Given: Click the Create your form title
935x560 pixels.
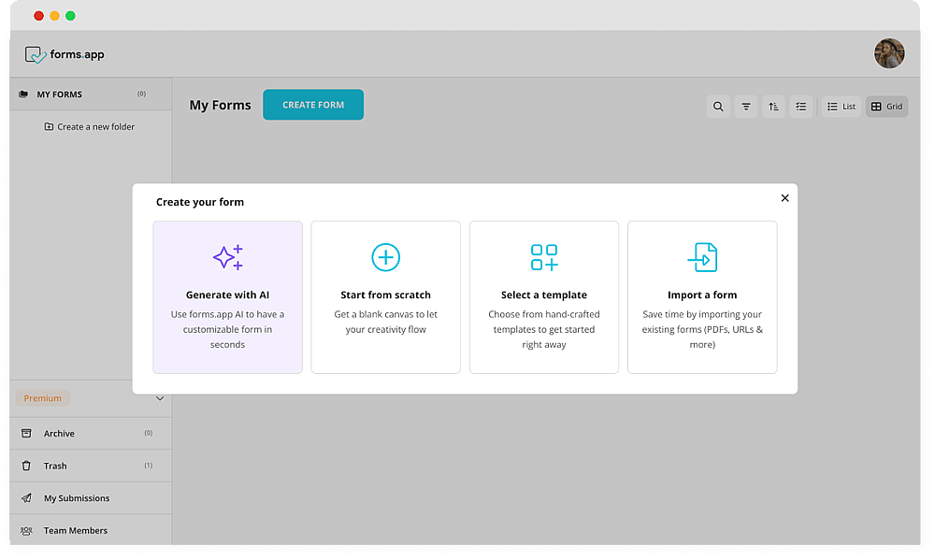Looking at the screenshot, I should pos(200,202).
